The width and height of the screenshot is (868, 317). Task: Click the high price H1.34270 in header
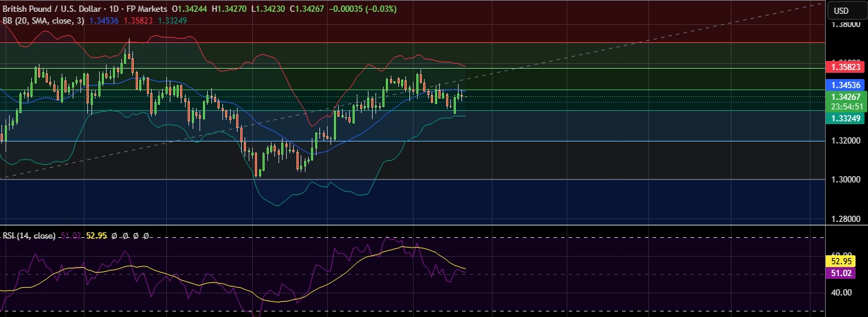click(229, 8)
